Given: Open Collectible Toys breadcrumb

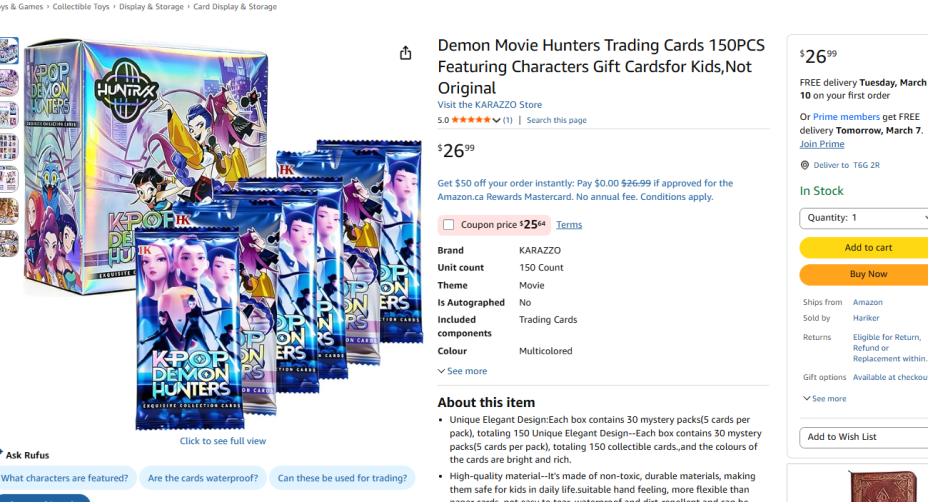Looking at the screenshot, I should coord(81,7).
